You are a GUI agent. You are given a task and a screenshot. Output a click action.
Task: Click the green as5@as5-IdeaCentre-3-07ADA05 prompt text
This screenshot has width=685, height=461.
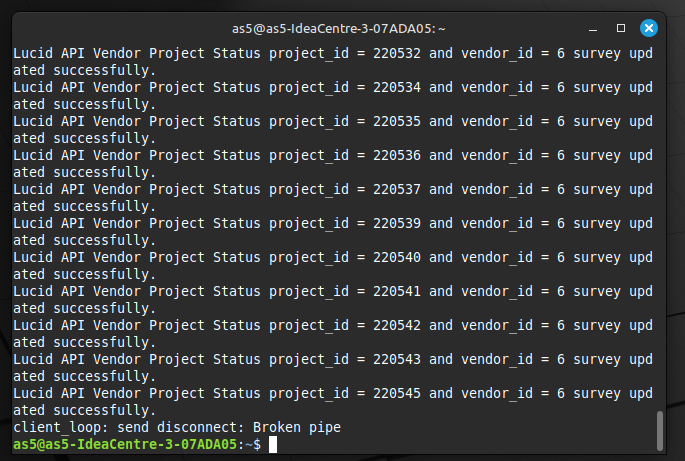(x=125, y=444)
